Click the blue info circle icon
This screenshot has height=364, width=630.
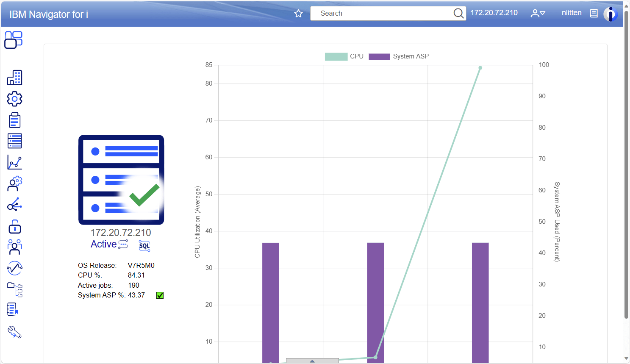click(x=611, y=14)
